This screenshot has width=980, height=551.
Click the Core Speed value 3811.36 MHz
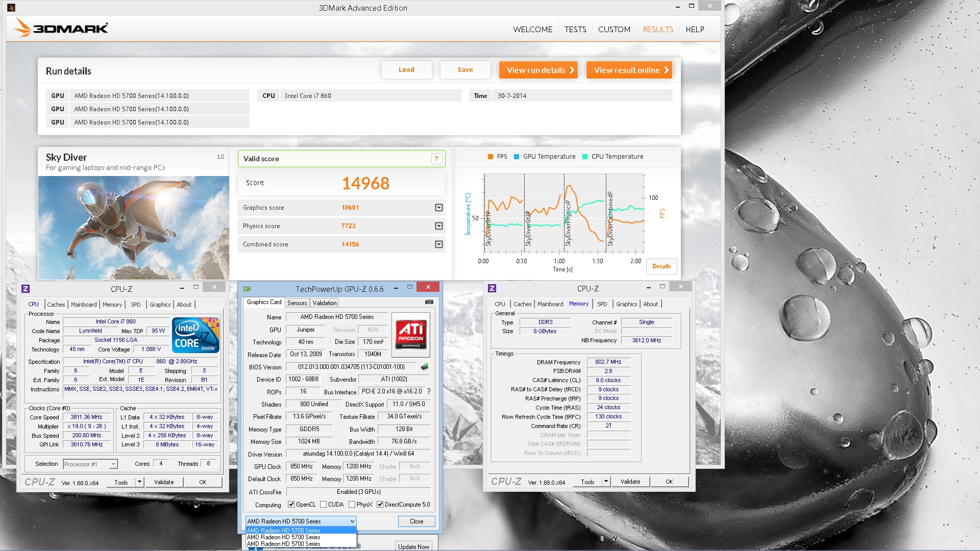[x=86, y=417]
